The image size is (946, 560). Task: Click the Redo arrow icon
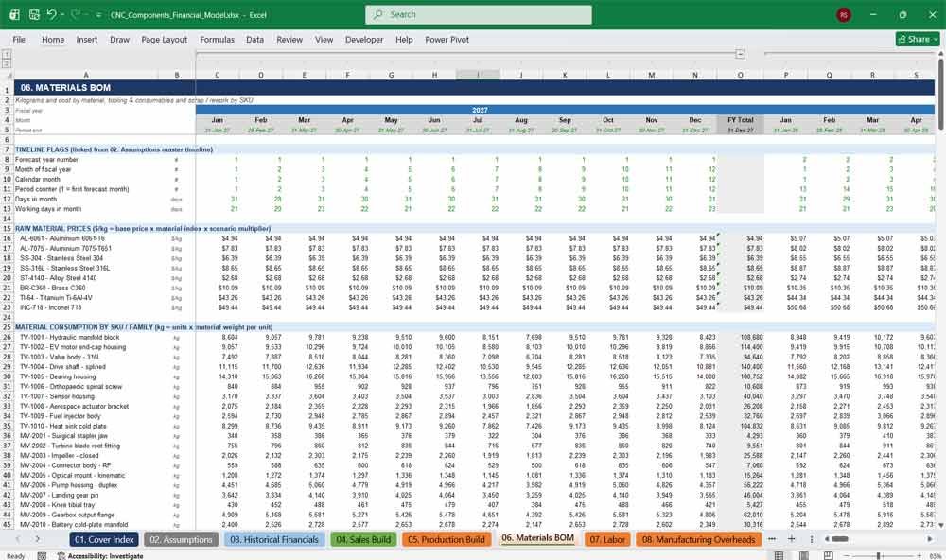click(x=76, y=14)
